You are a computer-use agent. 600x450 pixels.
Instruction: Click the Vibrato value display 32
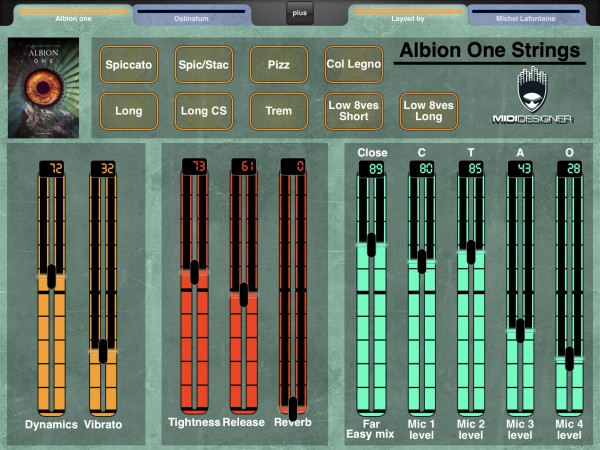(103, 168)
